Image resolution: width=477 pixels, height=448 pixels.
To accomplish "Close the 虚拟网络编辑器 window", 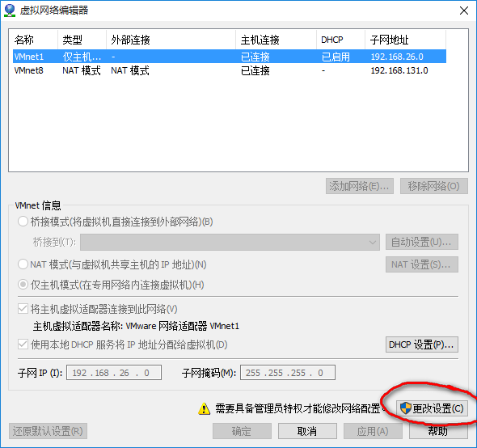I will (x=464, y=11).
